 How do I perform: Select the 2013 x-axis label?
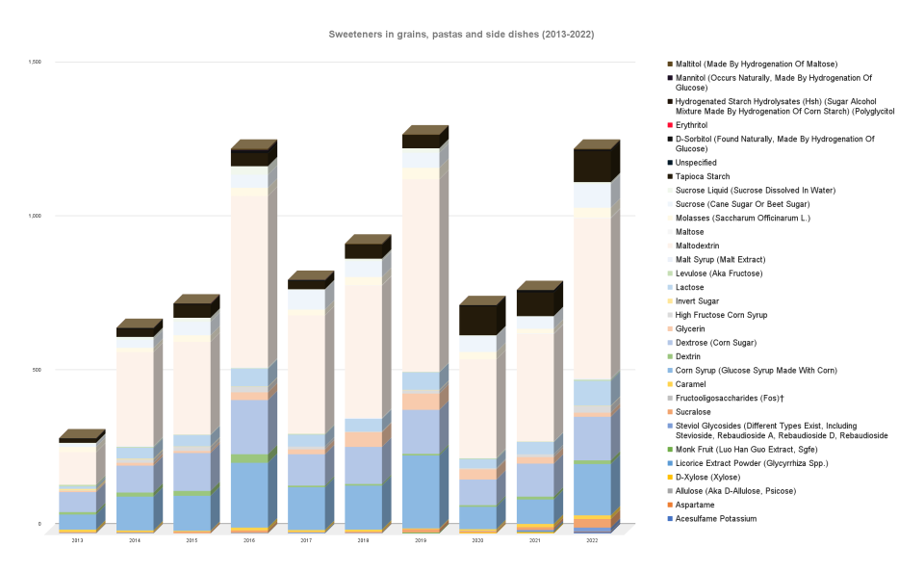pyautogui.click(x=77, y=541)
